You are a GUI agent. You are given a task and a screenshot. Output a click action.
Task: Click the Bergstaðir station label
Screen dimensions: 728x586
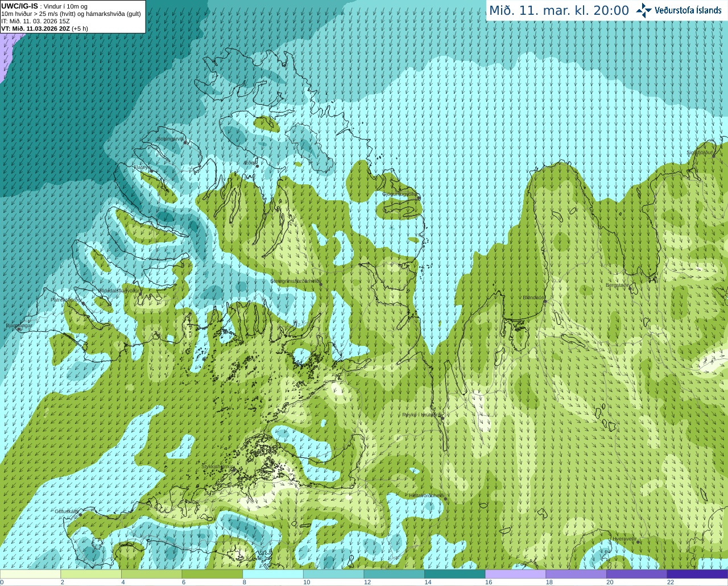point(618,285)
